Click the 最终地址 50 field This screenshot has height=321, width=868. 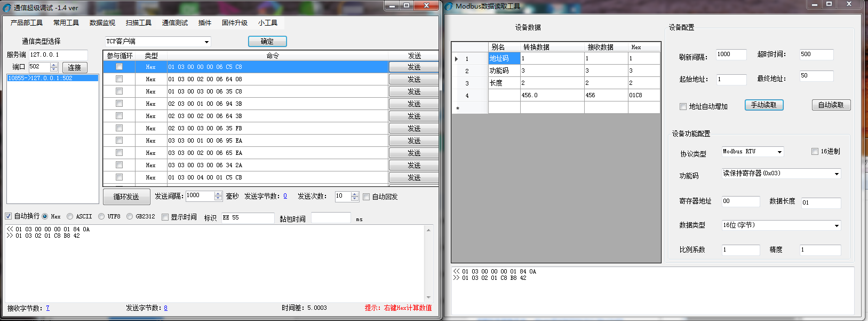pyautogui.click(x=816, y=76)
